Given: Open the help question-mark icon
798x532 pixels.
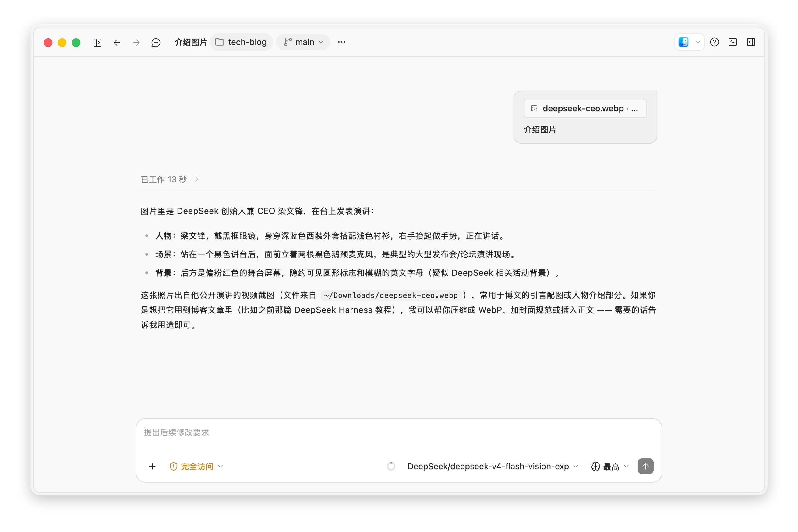Looking at the screenshot, I should (715, 42).
